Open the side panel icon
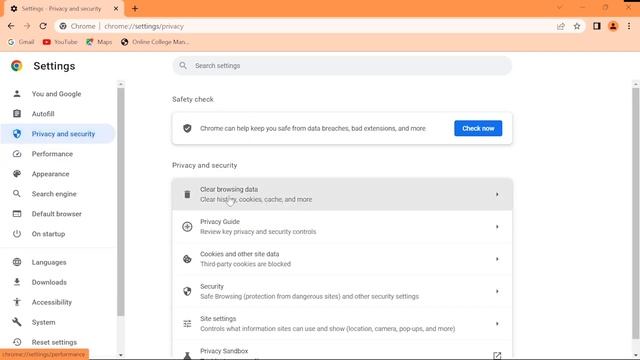The height and width of the screenshot is (360, 640). [x=597, y=26]
